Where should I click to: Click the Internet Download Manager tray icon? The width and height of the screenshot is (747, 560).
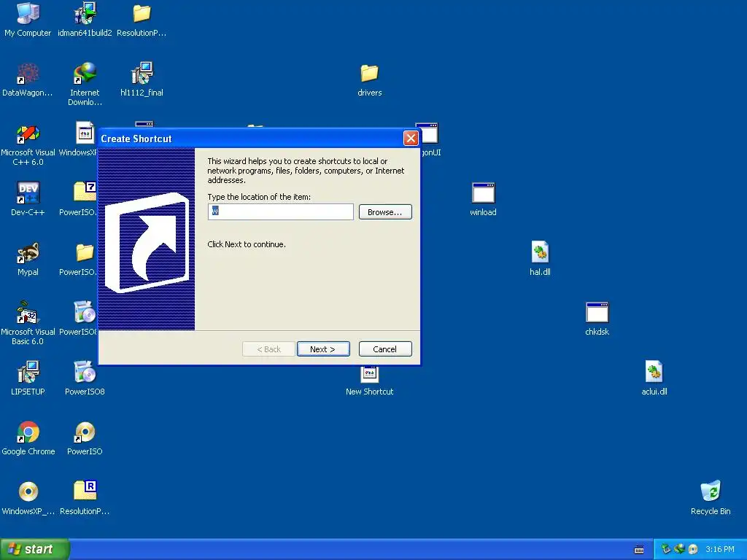[680, 549]
